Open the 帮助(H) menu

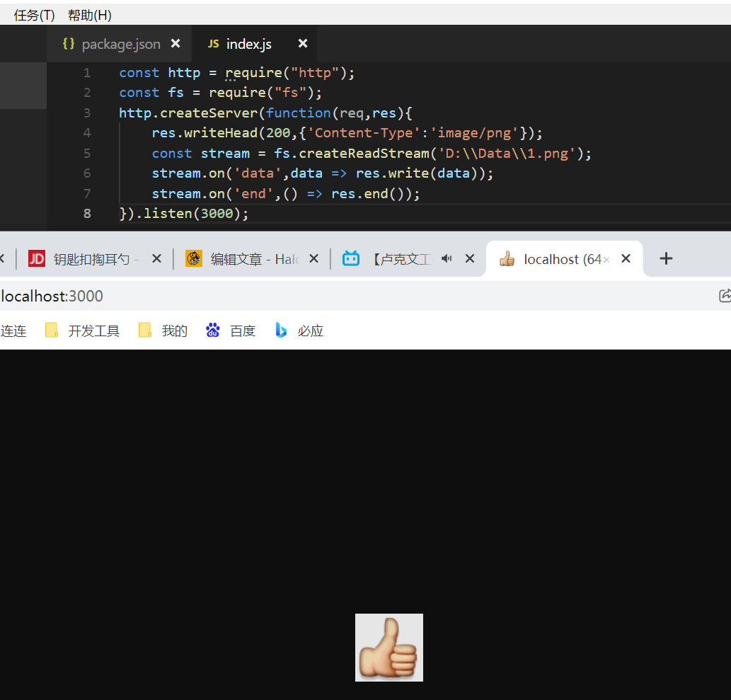pyautogui.click(x=89, y=15)
